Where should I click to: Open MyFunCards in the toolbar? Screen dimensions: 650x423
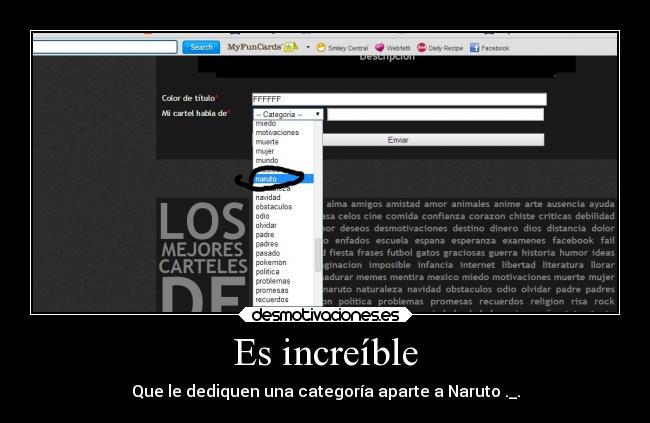254,47
